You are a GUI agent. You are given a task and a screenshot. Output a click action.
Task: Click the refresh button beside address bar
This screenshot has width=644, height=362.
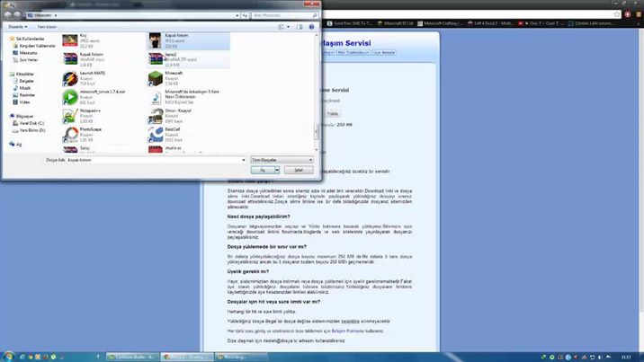(x=245, y=15)
